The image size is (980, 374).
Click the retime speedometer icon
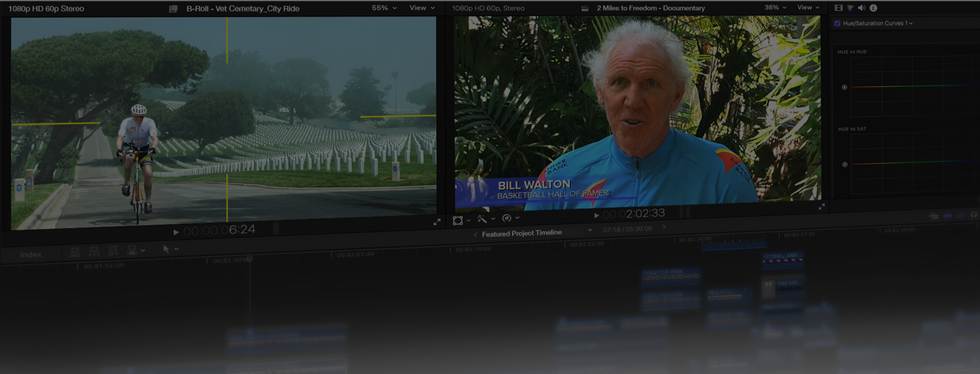pos(507,218)
